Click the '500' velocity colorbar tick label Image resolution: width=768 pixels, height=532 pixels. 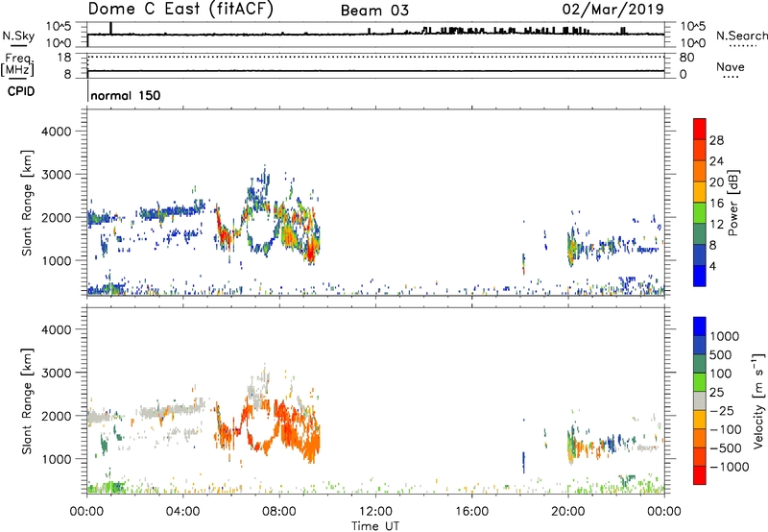pyautogui.click(x=721, y=355)
